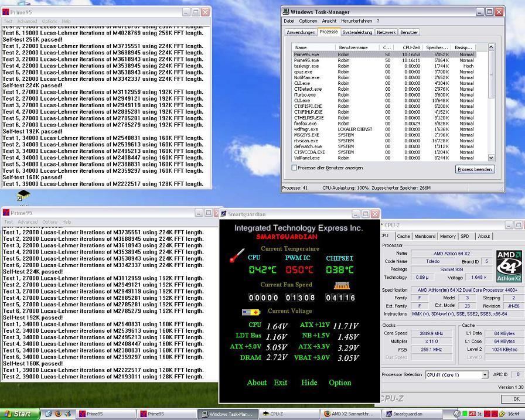This screenshot has height=420, width=525.
Task: Open the Mainboard tab in CPU-Z
Action: [425, 236]
